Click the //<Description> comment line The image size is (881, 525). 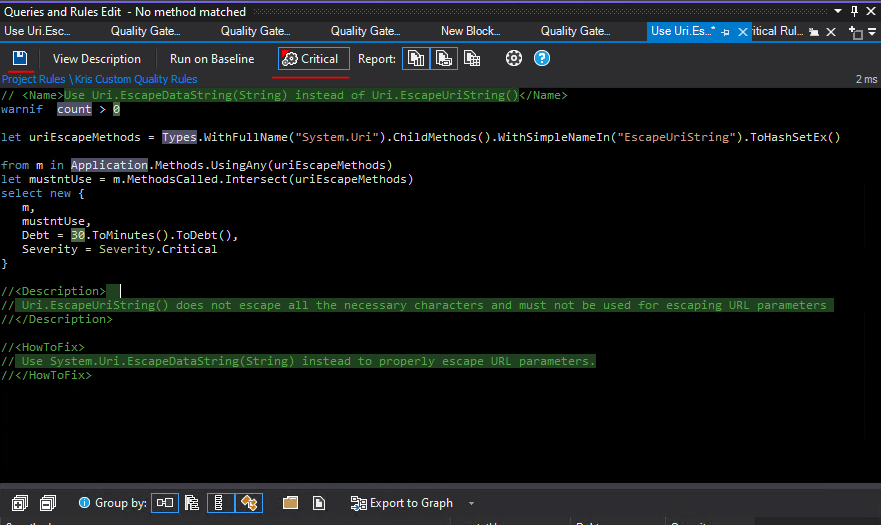tap(53, 291)
